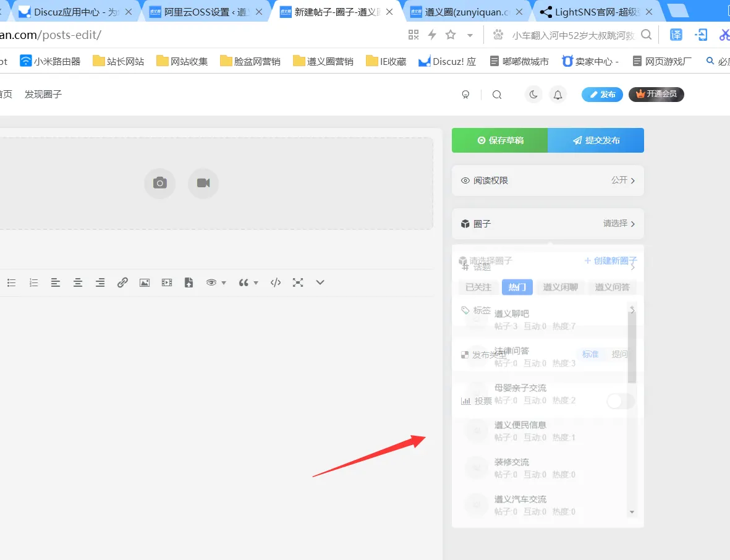This screenshot has width=730, height=560.
Task: Toggle the 投票 poll switch
Action: tap(621, 401)
